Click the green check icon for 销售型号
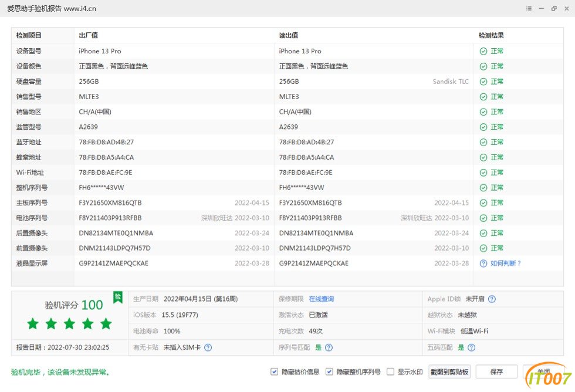Screen dimensions: 575x392 [x=483, y=97]
